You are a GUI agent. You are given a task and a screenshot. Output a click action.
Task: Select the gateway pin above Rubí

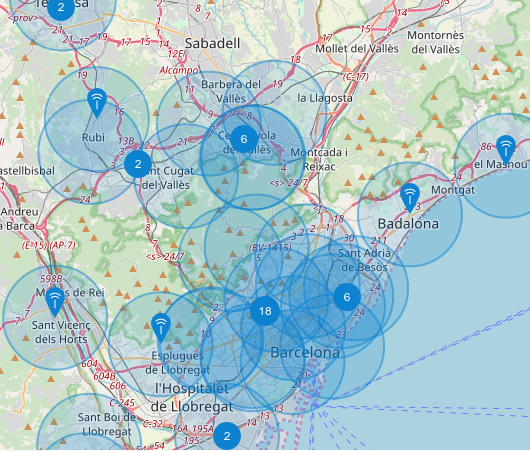click(97, 103)
